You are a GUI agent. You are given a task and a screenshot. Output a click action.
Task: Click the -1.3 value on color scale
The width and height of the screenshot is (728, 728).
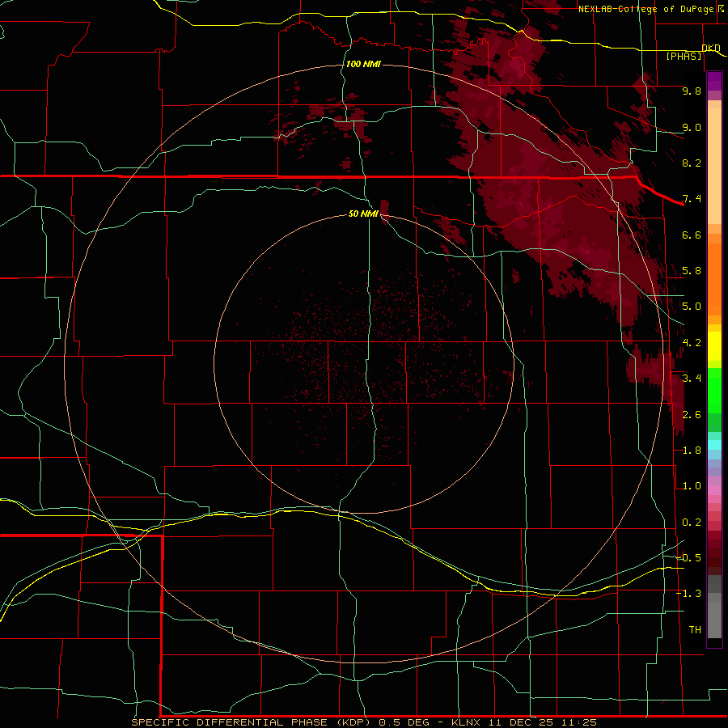click(x=689, y=594)
